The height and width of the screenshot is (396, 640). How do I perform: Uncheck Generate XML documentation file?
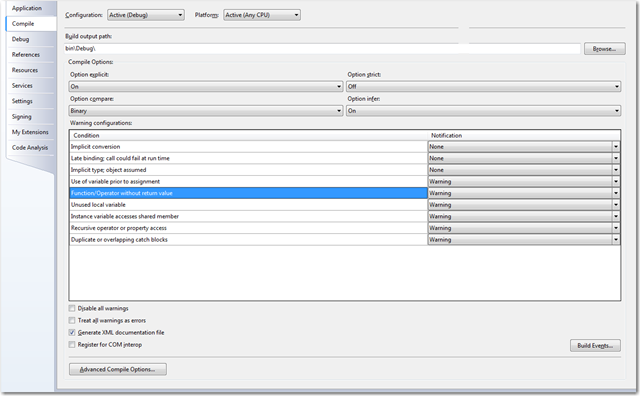(x=72, y=332)
